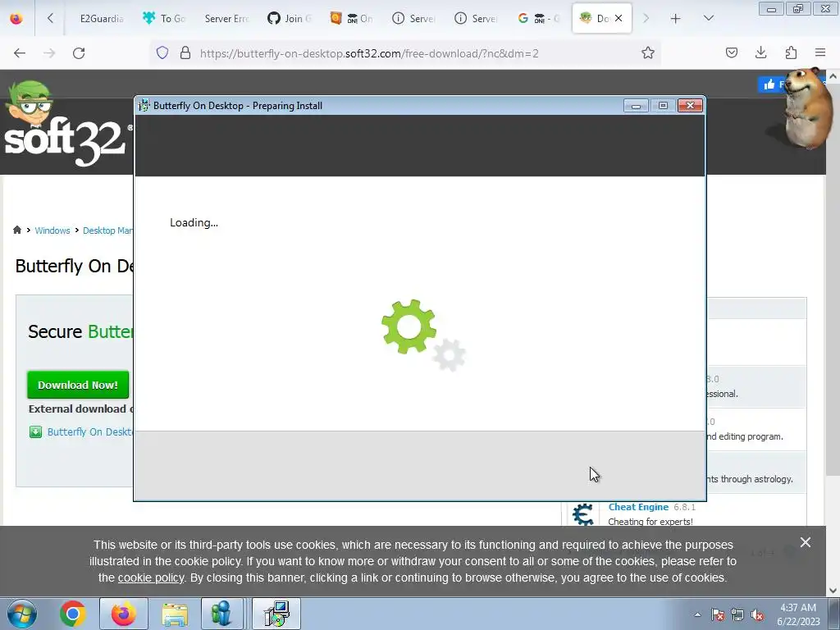This screenshot has height=630, width=840.
Task: Click the muted volume tray icon
Action: [x=757, y=614]
